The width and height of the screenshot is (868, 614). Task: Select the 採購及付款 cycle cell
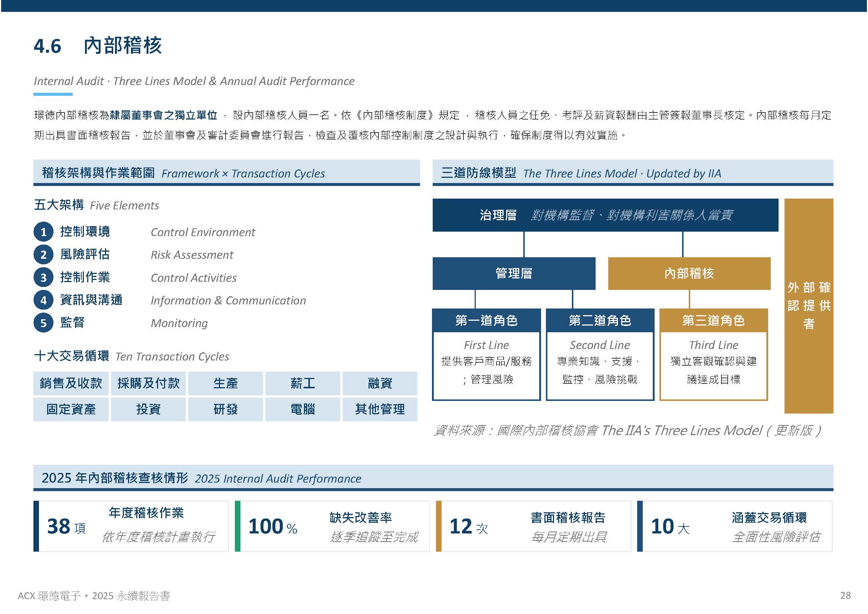[x=148, y=383]
